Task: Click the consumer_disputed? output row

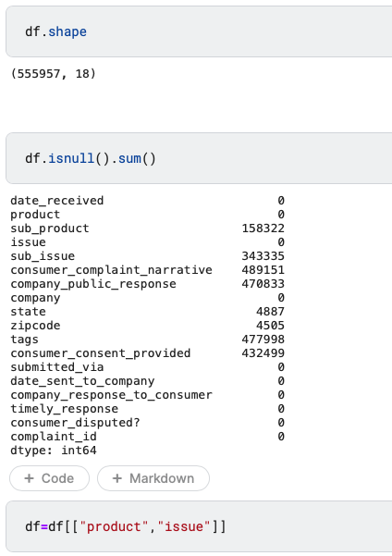Action: tap(147, 423)
